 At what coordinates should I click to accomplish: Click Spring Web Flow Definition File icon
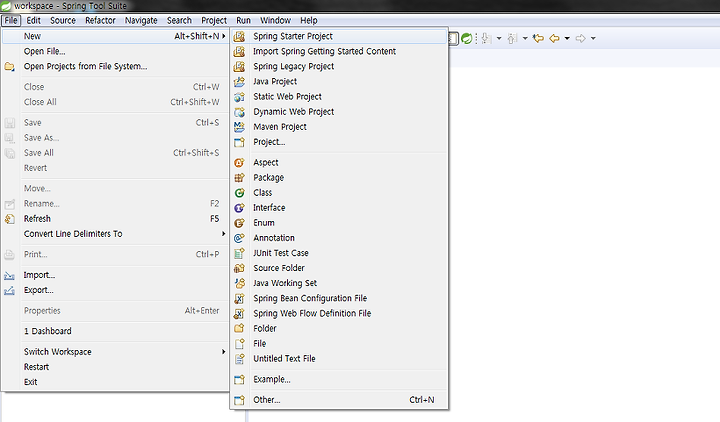click(239, 314)
